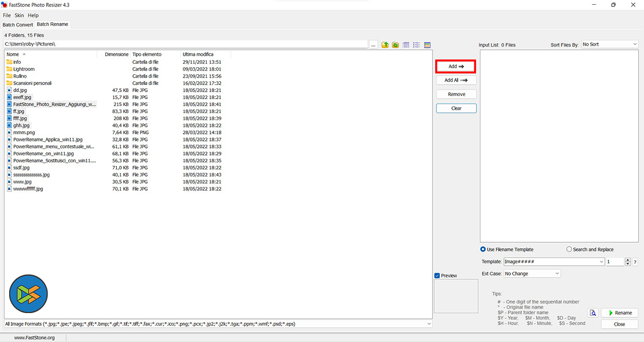The height and width of the screenshot is (342, 644).
Task: Select file PowerRename_menu_contestuale_wi...
Action: pos(54,146)
